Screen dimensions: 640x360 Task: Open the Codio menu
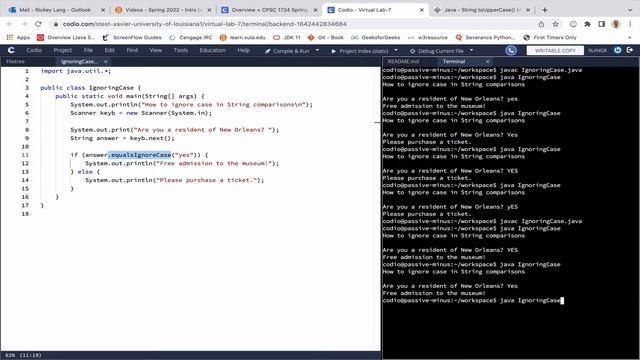pyautogui.click(x=34, y=50)
